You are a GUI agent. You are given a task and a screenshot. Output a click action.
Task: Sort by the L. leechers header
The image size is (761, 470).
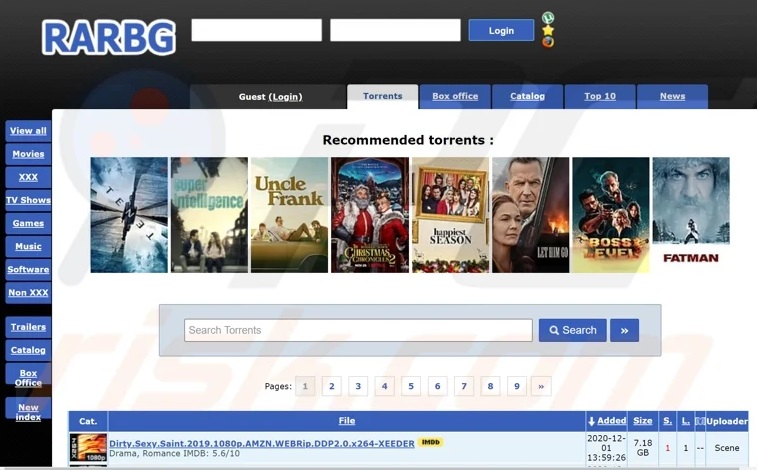click(x=685, y=421)
